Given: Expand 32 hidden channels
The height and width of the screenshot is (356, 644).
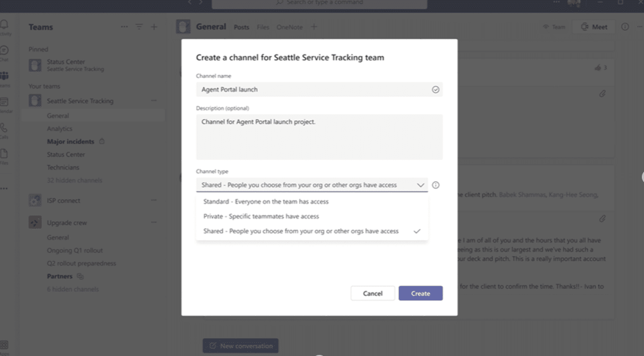Looking at the screenshot, I should point(74,180).
